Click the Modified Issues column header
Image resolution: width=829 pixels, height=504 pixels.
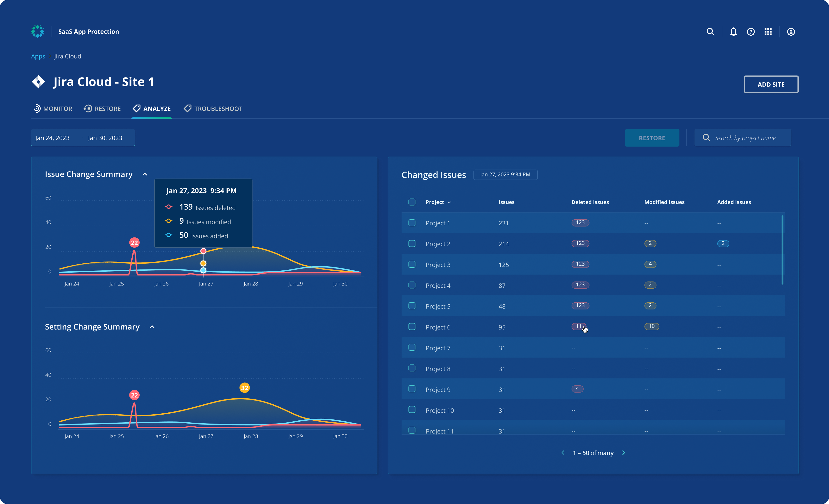(x=664, y=202)
